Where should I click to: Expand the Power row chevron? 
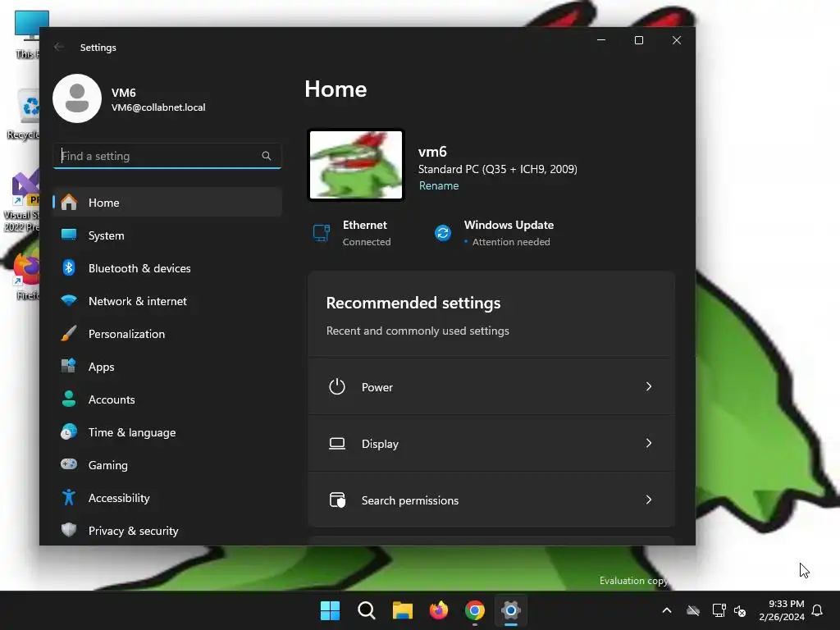coord(649,386)
